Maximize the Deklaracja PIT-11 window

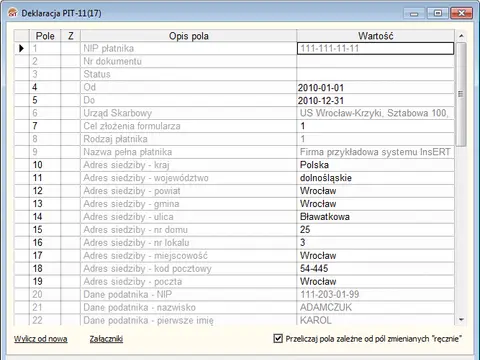tap(438, 13)
